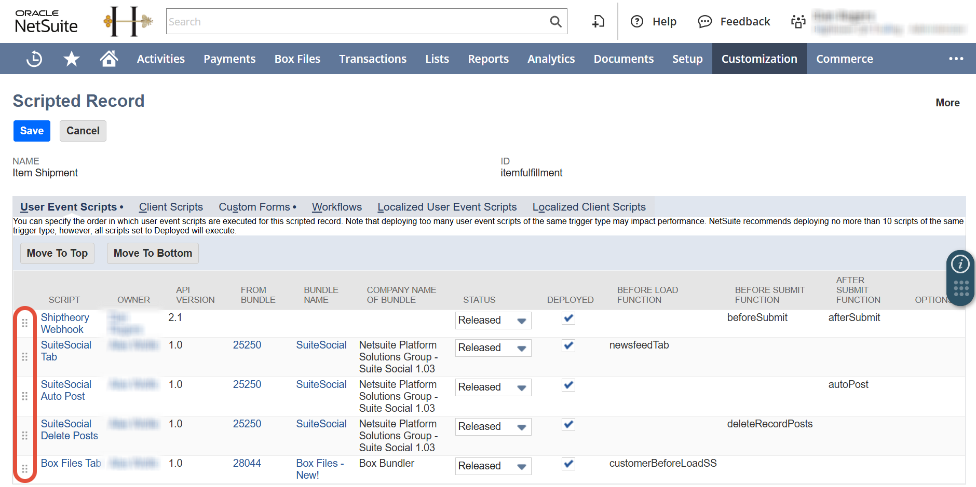This screenshot has height=487, width=976.
Task: Open the three-dots overflow navigation menu
Action: [955, 59]
